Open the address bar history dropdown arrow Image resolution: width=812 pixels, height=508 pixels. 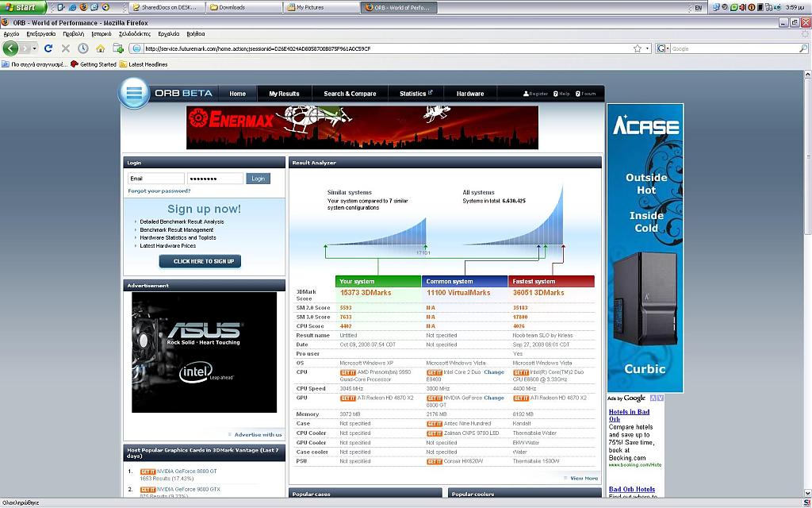click(647, 48)
